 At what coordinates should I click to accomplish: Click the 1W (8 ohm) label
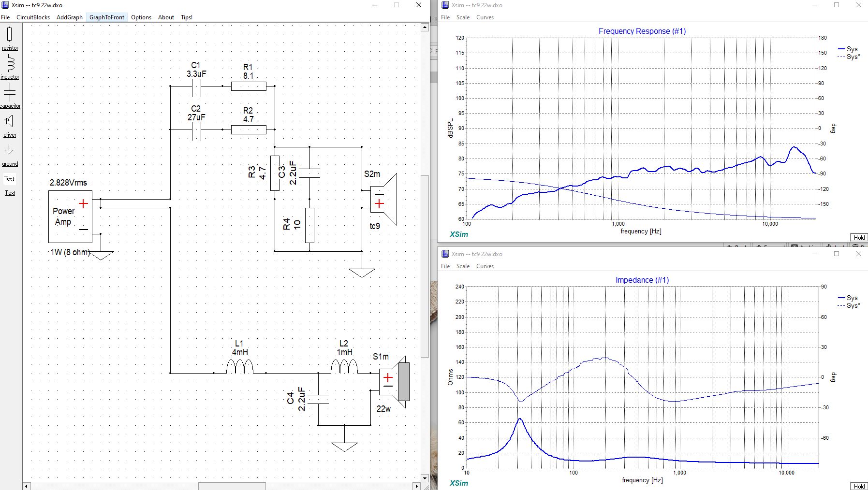tap(70, 252)
